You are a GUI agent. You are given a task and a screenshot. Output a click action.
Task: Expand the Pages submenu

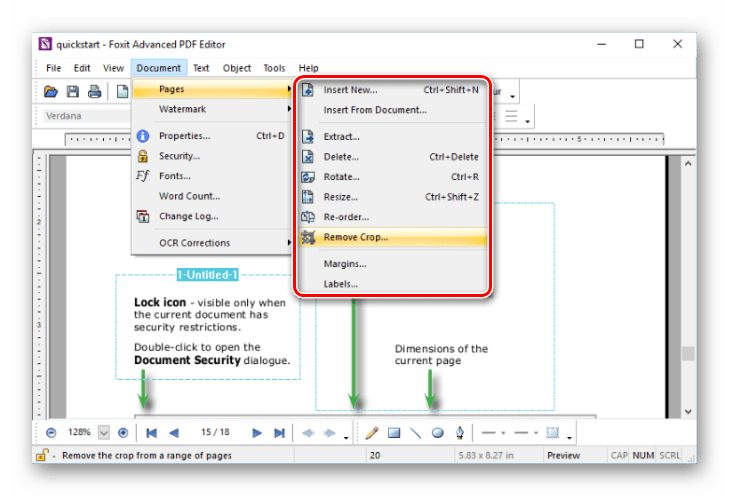pos(212,89)
